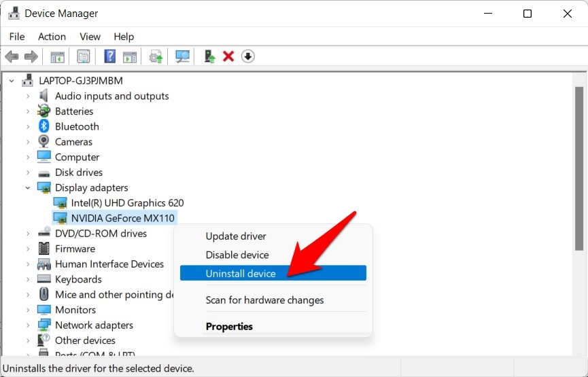Click Scan for hardware changes monitor icon
This screenshot has width=588, height=377.
[182, 56]
